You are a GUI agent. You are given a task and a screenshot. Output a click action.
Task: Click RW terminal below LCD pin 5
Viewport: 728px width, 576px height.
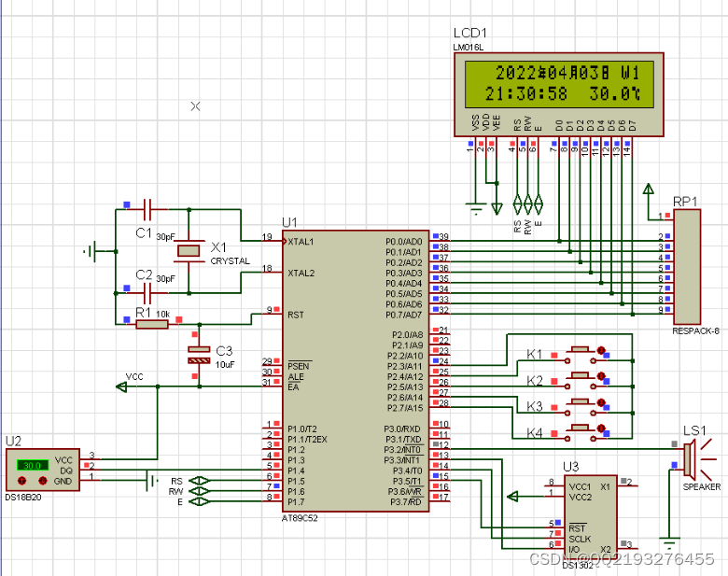click(x=528, y=203)
